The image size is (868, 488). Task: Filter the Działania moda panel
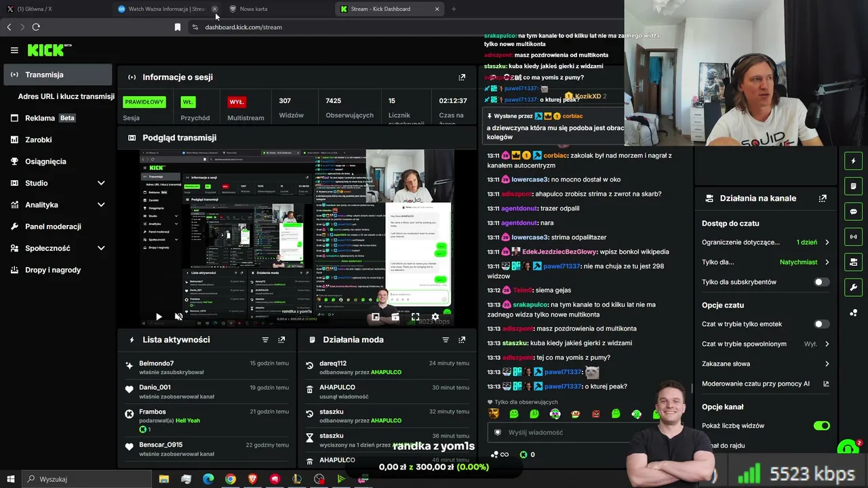[446, 340]
